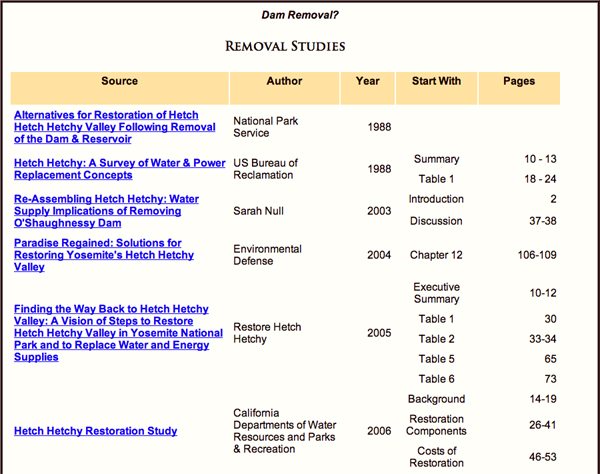Image resolution: width=600 pixels, height=474 pixels.
Task: Click pages value 10 - 13
Action: (540, 159)
